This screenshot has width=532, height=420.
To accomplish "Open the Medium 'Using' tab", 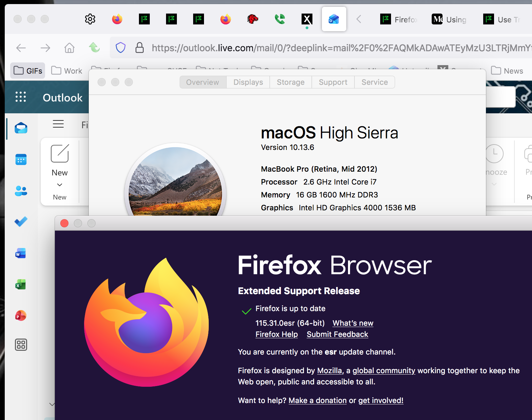I will (x=449, y=19).
